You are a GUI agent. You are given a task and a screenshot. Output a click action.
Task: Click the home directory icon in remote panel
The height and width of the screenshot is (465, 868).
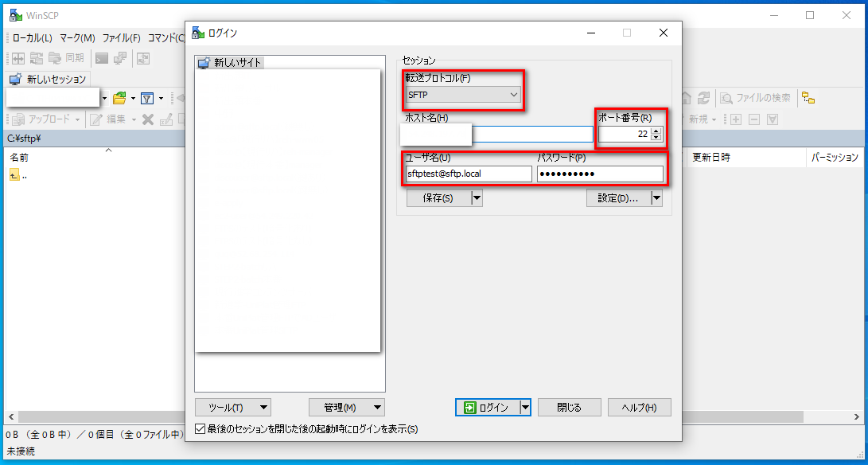pos(686,98)
